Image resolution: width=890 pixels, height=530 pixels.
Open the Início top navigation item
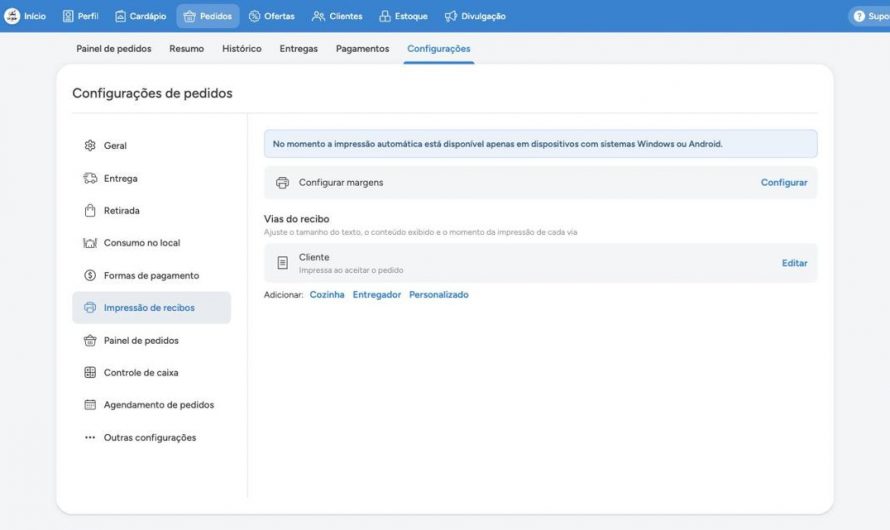point(26,16)
